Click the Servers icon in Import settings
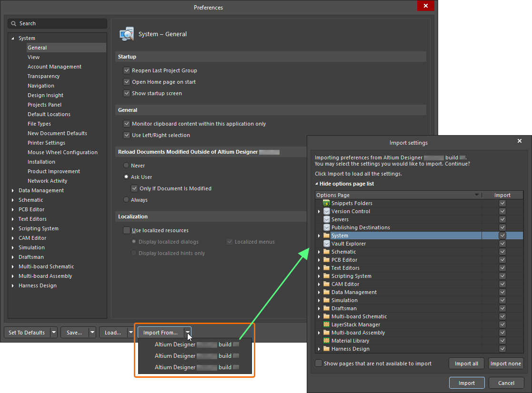 pyautogui.click(x=326, y=219)
